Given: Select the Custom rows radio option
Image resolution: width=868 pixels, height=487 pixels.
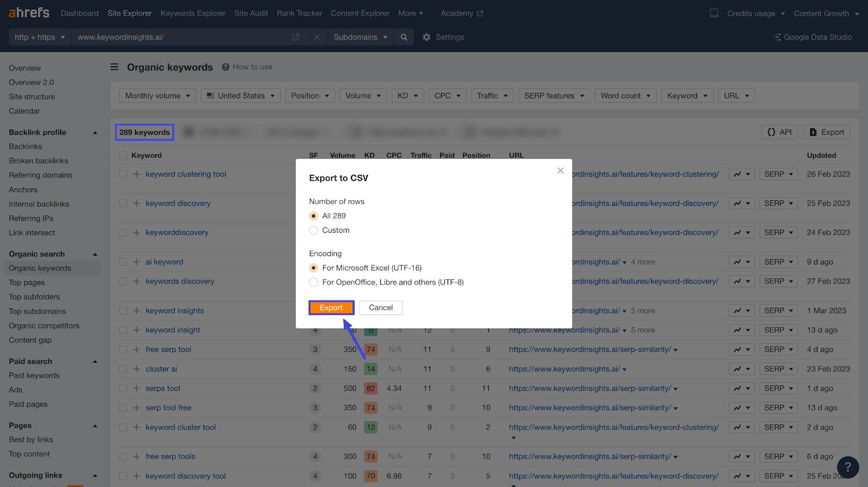Looking at the screenshot, I should 314,230.
